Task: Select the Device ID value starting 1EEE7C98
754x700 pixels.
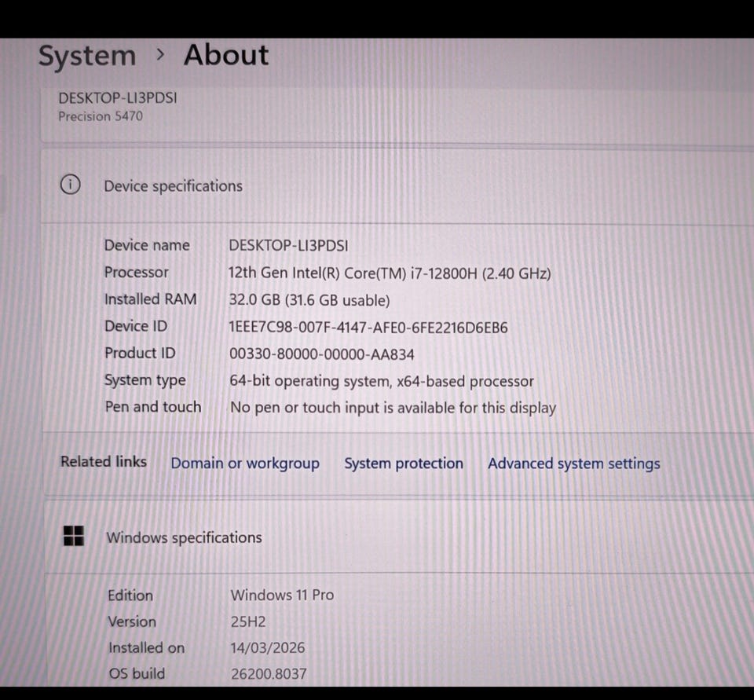Action: tap(368, 328)
